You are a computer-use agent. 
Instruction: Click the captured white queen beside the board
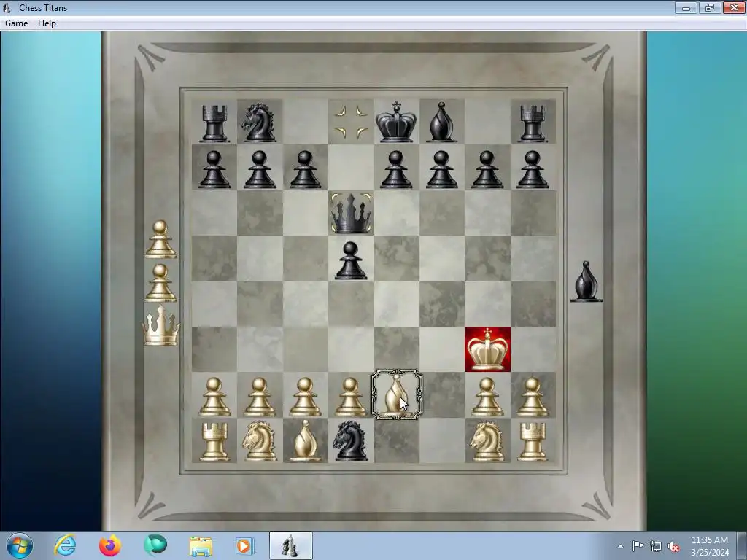click(x=161, y=325)
